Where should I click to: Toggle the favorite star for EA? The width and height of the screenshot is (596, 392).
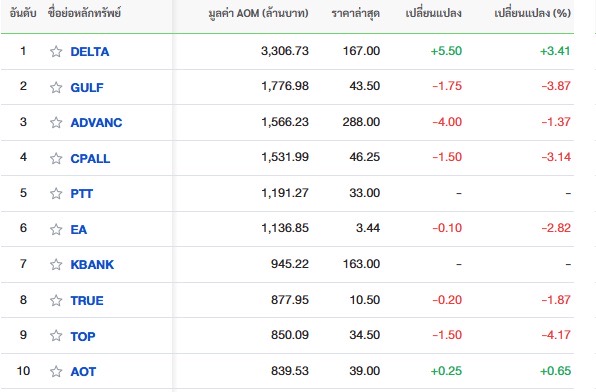56,229
